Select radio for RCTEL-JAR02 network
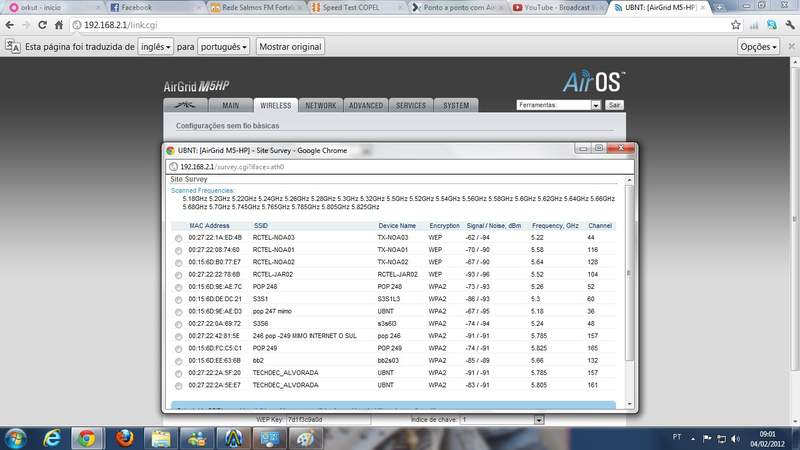 click(178, 275)
